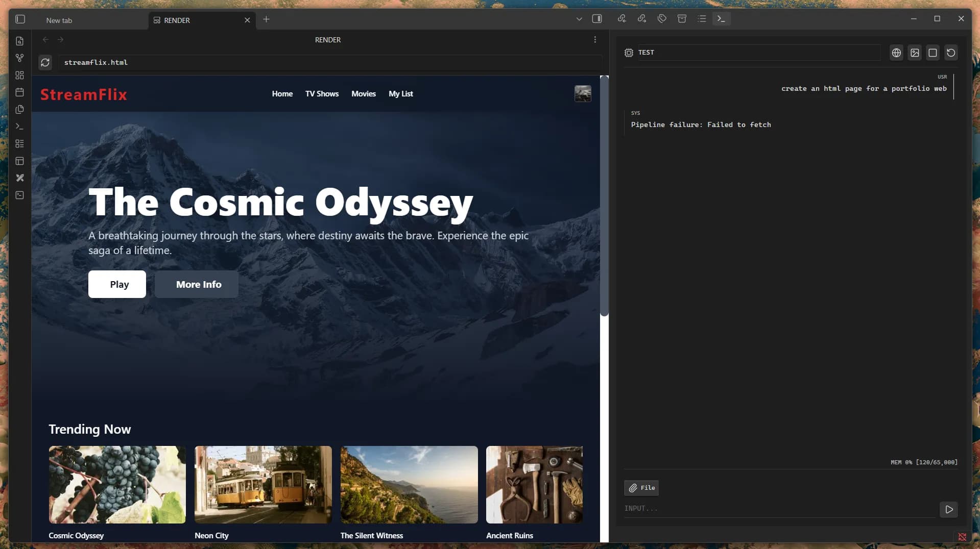Click the crossed pencil ruler design icon

pos(20,178)
